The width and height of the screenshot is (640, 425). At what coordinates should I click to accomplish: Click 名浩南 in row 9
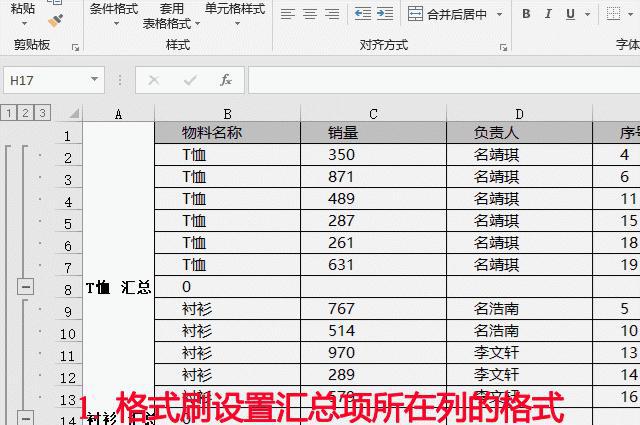(519, 309)
